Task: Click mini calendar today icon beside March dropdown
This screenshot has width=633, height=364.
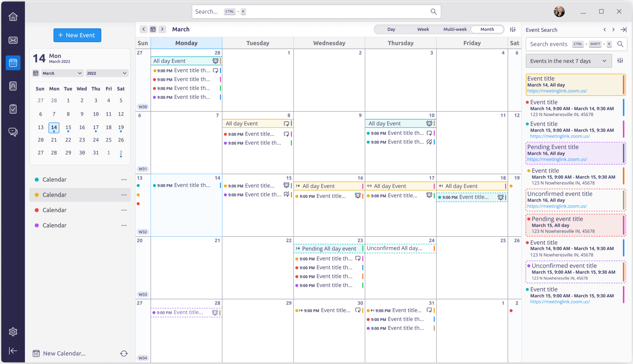Action: pos(36,73)
